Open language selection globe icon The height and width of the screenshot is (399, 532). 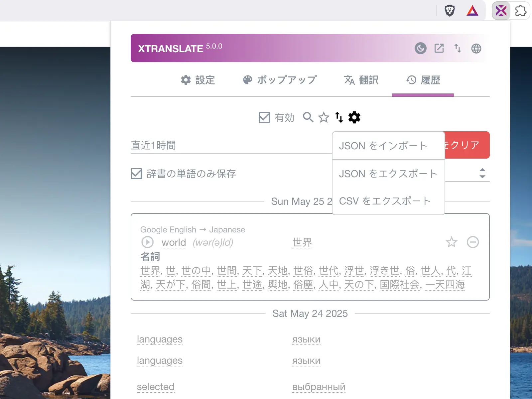pos(476,49)
